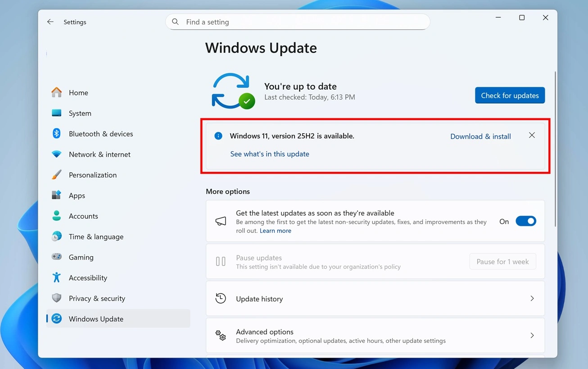
Task: Select the Privacy & security shield icon
Action: pos(56,298)
